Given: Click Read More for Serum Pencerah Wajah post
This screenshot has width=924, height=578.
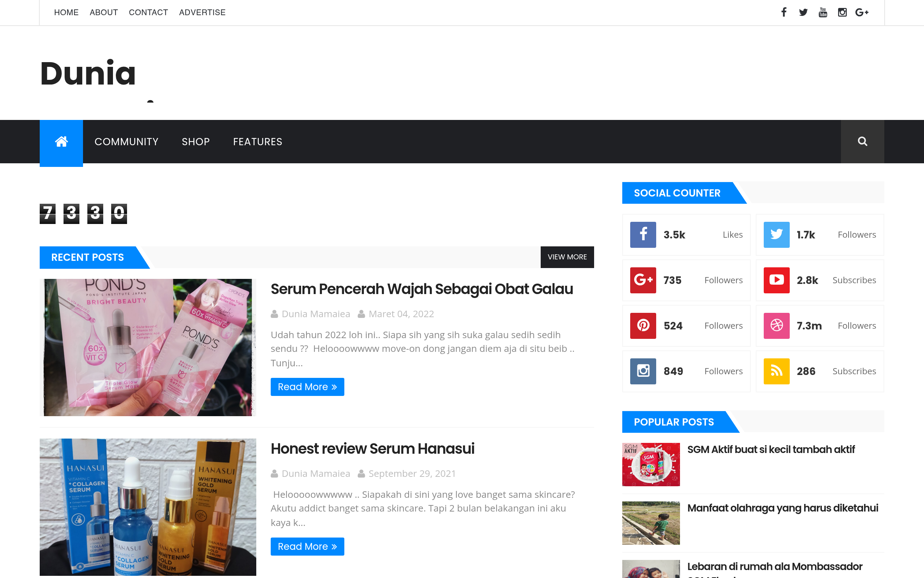Looking at the screenshot, I should (307, 387).
